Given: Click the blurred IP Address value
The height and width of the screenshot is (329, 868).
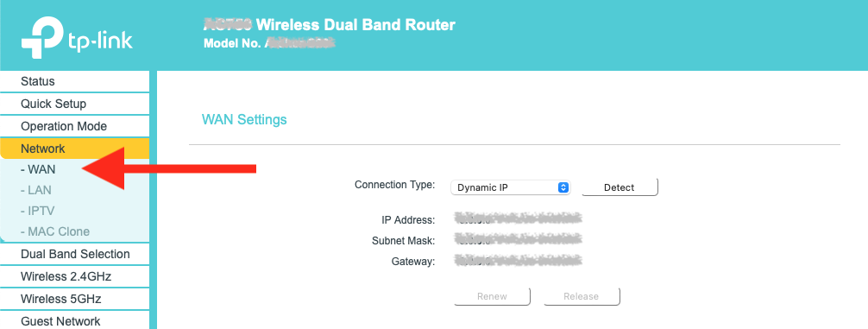Looking at the screenshot, I should (x=518, y=219).
